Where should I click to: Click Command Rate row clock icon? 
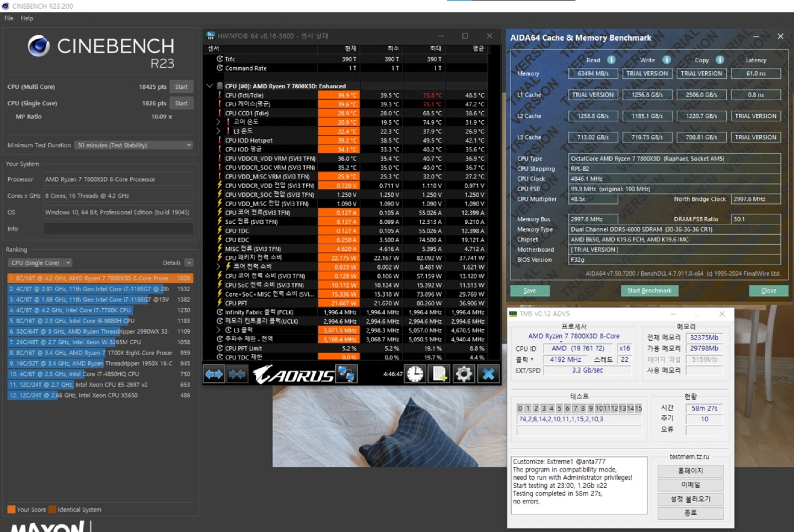pyautogui.click(x=219, y=68)
